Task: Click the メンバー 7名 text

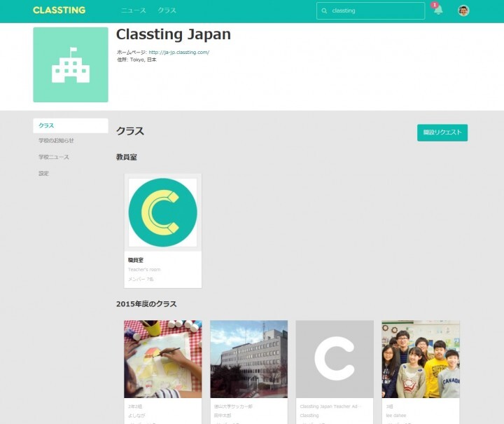Action: click(x=141, y=279)
